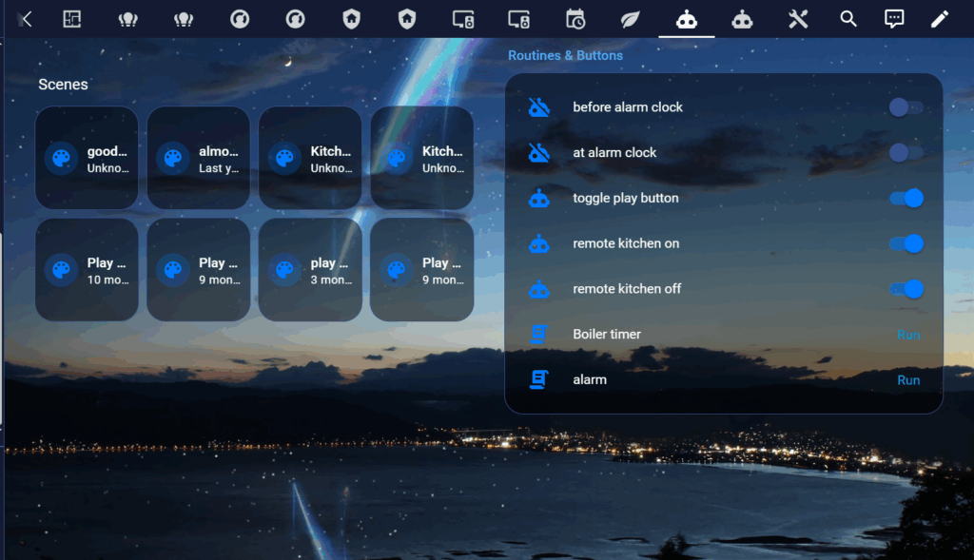Activate the lowercase 'play ...' 3 months scene
974x560 pixels.
(x=311, y=269)
